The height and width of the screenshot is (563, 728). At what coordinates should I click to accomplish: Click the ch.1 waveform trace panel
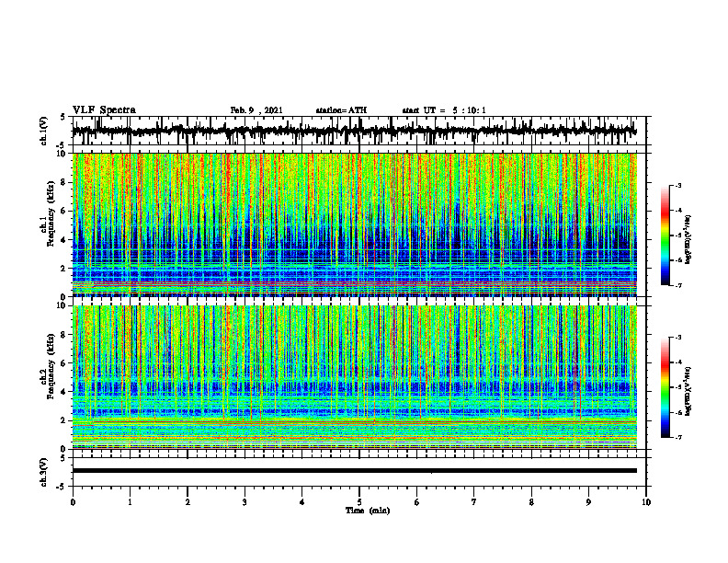click(x=359, y=131)
